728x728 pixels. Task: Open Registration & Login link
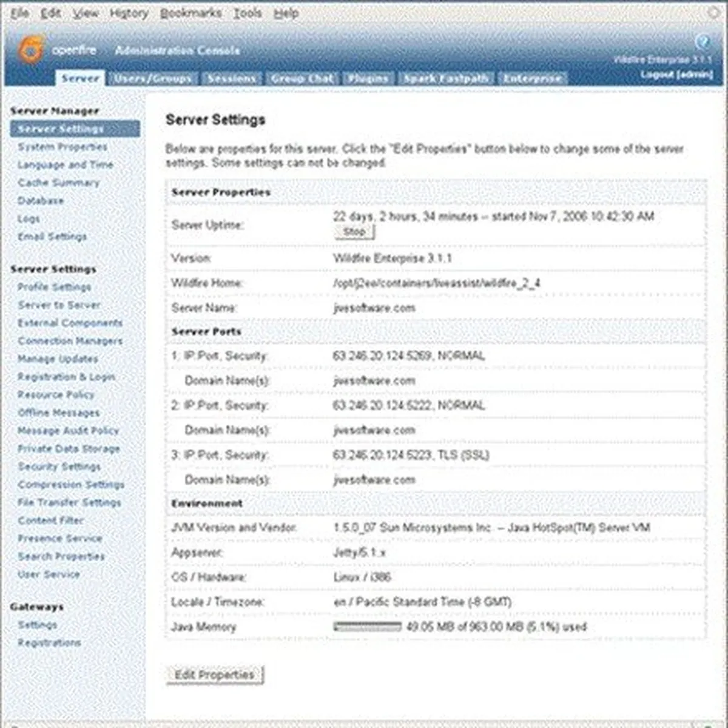tap(66, 377)
